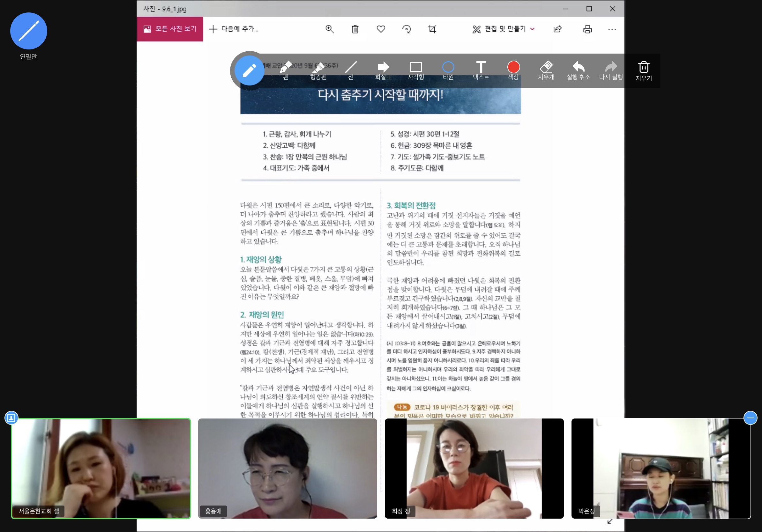Select 서울은현교회 셀 video tile

click(101, 468)
